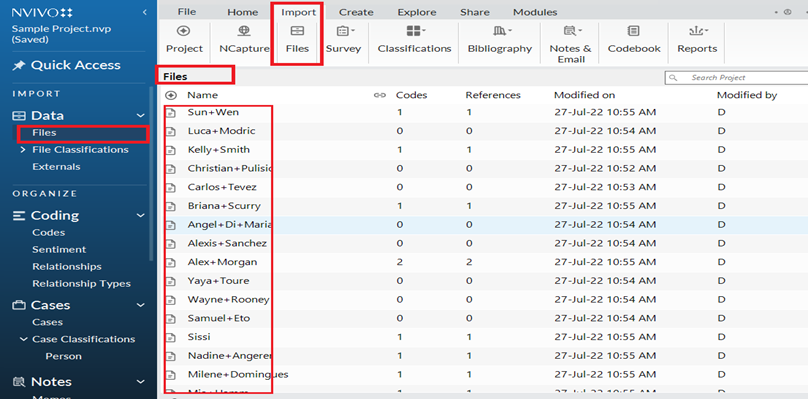Sort by the Codes column header
The image size is (808, 399).
[411, 95]
